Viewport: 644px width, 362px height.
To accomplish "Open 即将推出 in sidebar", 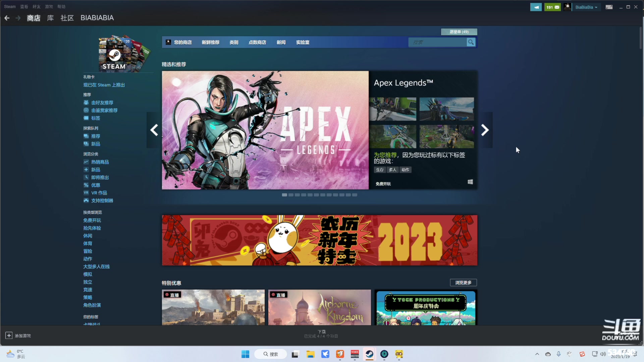I will pos(100,177).
